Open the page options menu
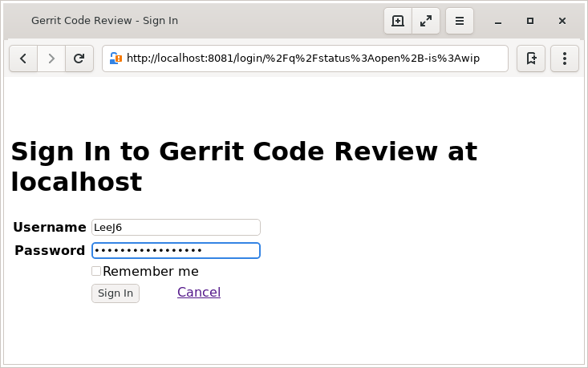This screenshot has width=588, height=368. pyautogui.click(x=565, y=59)
